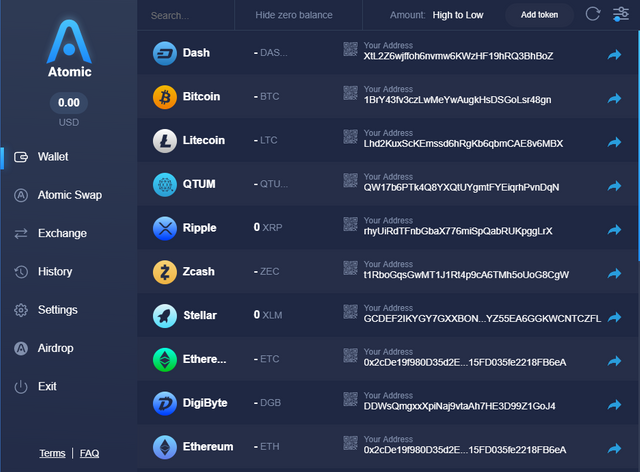The height and width of the screenshot is (472, 640).
Task: Go to the Exchange page
Action: coord(50,233)
